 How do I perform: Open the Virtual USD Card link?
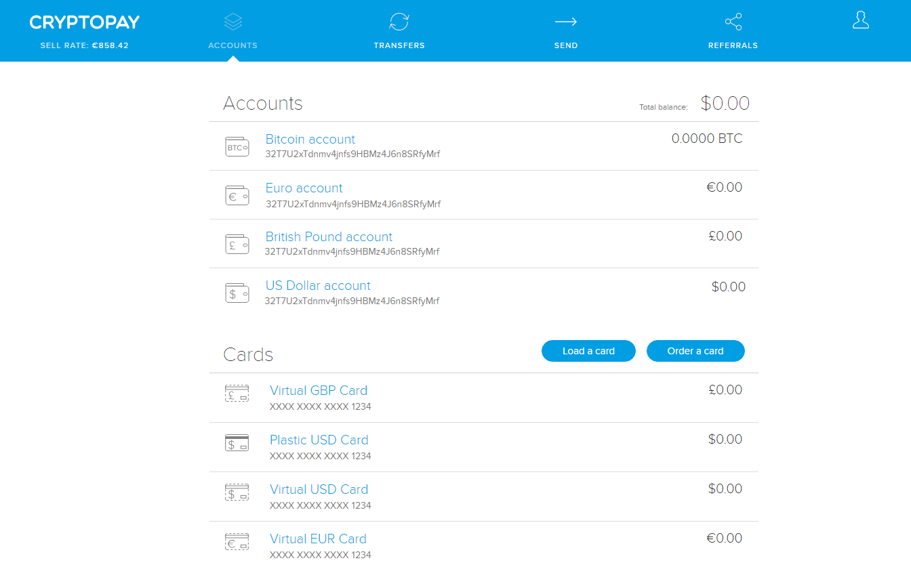pyautogui.click(x=319, y=489)
